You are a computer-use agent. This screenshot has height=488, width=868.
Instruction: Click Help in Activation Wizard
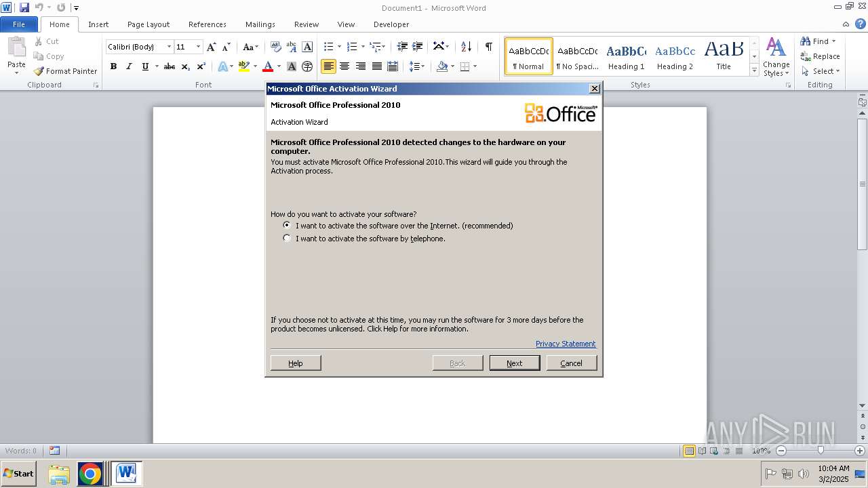point(296,363)
